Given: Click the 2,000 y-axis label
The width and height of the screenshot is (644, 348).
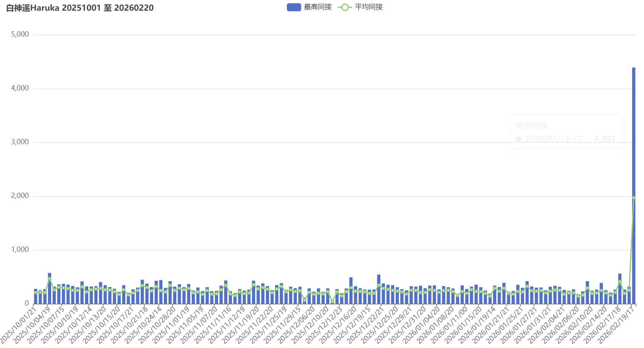Looking at the screenshot, I should click(x=20, y=196).
